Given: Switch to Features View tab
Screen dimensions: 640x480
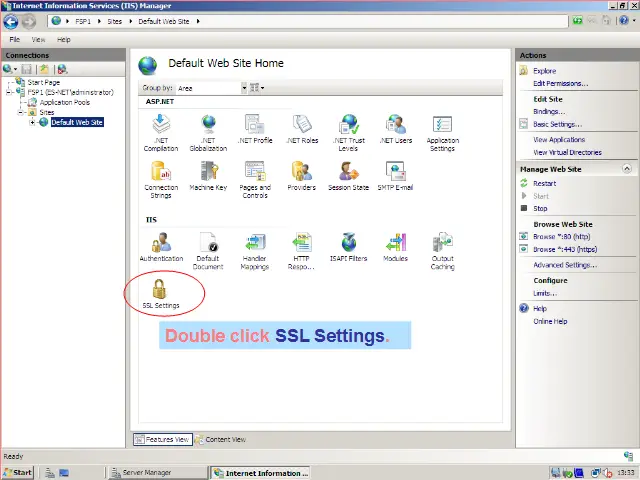Looking at the screenshot, I should point(163,440).
